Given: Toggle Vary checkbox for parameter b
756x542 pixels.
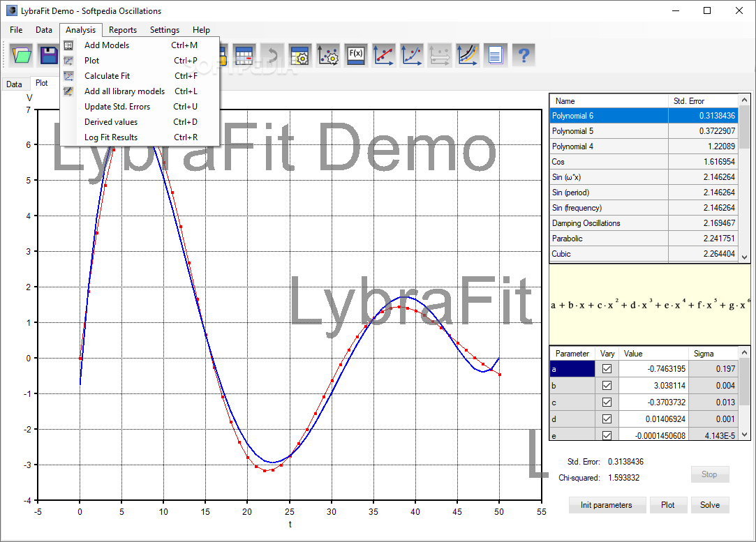Looking at the screenshot, I should point(607,386).
